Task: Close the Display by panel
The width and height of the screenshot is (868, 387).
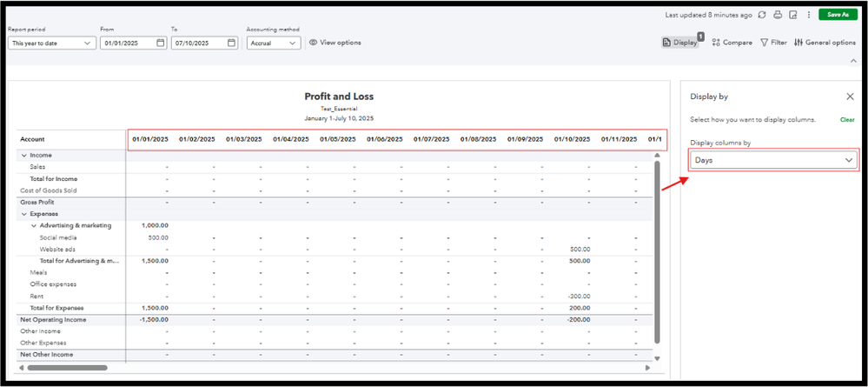Action: point(850,97)
